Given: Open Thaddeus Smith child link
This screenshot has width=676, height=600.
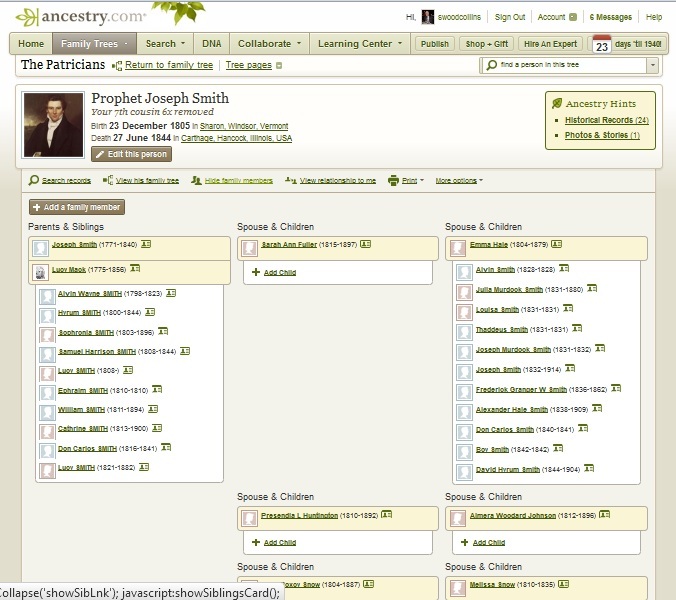Looking at the screenshot, I should pos(501,329).
